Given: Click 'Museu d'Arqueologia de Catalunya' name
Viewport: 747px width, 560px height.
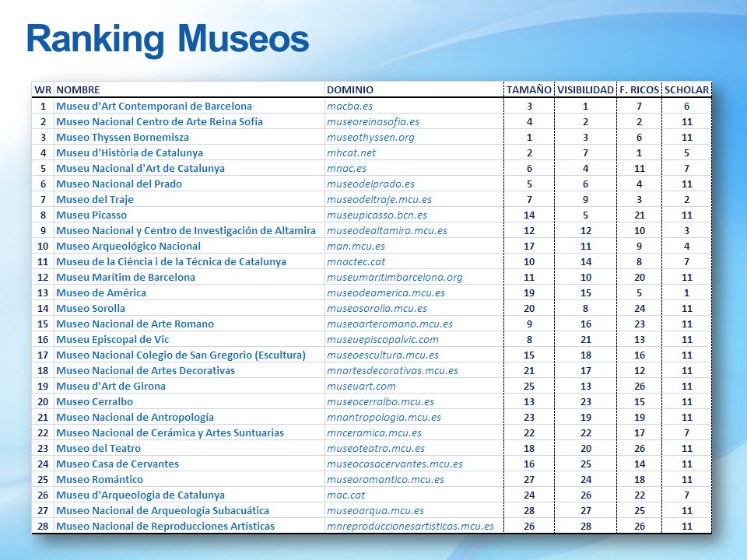Looking at the screenshot, I should [141, 495].
